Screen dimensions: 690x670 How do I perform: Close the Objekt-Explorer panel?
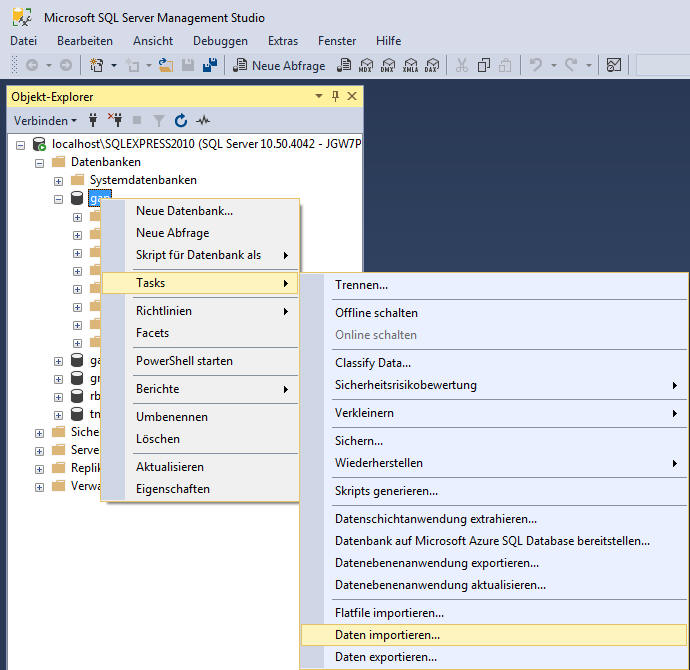coord(352,96)
